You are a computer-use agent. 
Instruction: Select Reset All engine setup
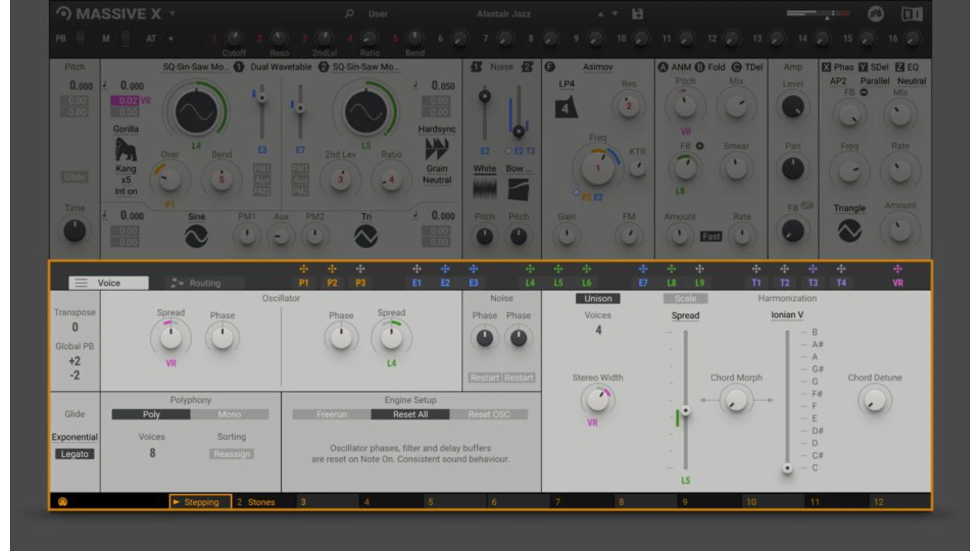point(410,414)
